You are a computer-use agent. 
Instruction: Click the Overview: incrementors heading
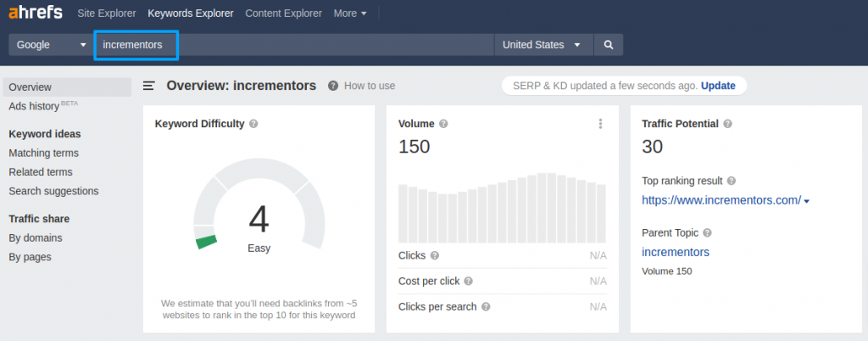pyautogui.click(x=242, y=86)
